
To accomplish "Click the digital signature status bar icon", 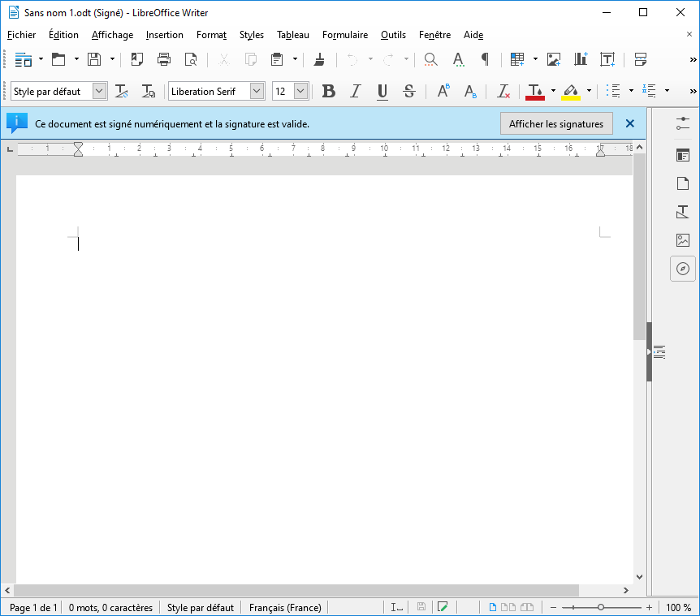I will pyautogui.click(x=443, y=606).
